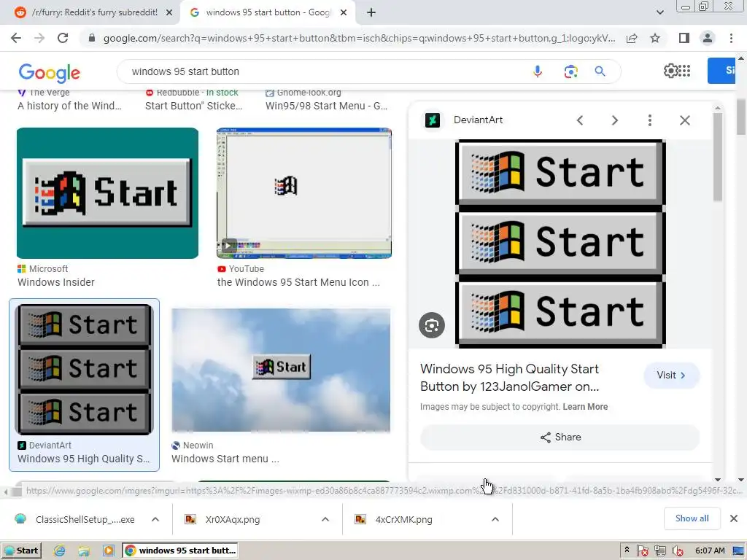Share this page via address bar icon

point(632,38)
